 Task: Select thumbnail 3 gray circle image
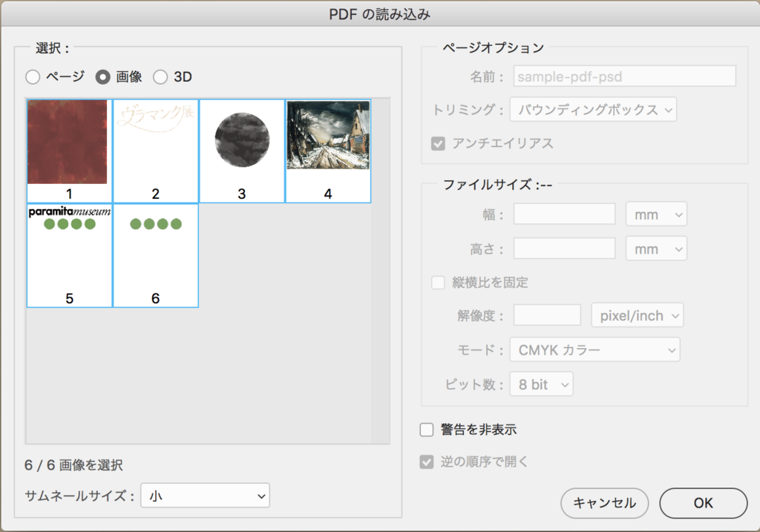[x=242, y=151]
